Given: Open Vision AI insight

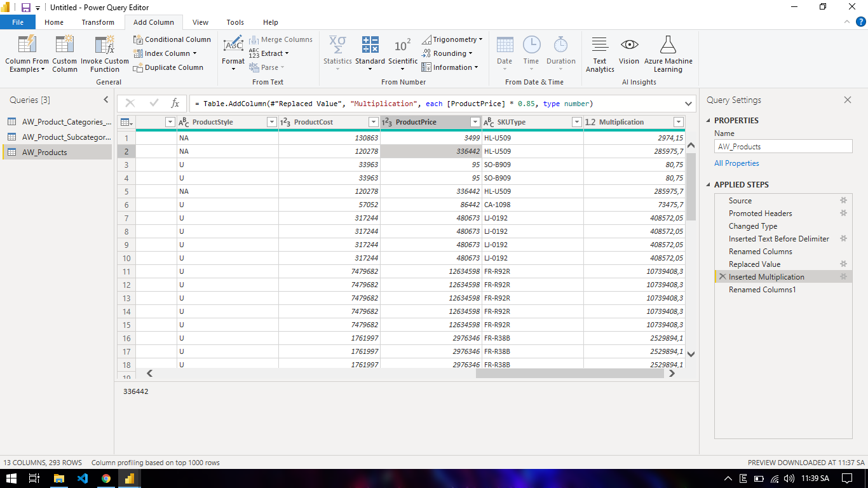Looking at the screenshot, I should [x=629, y=51].
